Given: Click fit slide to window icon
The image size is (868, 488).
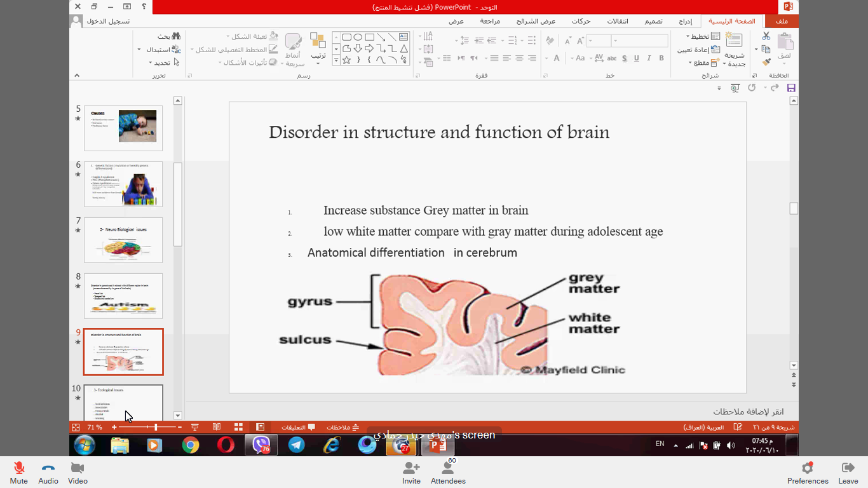Looking at the screenshot, I should pos(76,428).
